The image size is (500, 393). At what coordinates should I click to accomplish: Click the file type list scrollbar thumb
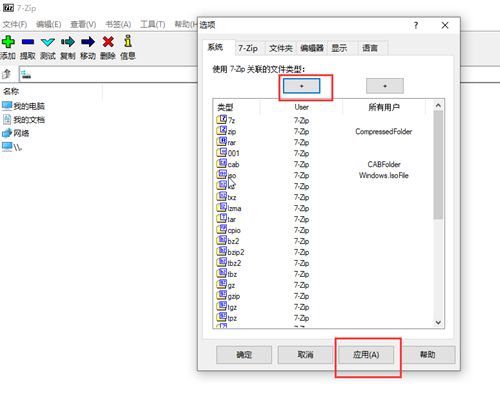tap(438, 165)
